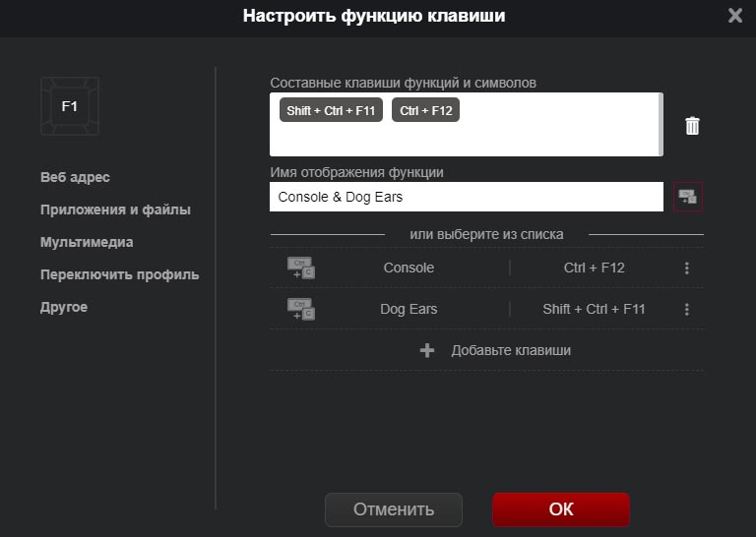Open three-dot menu for Dog Ears row
Viewport: 756px width, 537px height.
click(687, 309)
